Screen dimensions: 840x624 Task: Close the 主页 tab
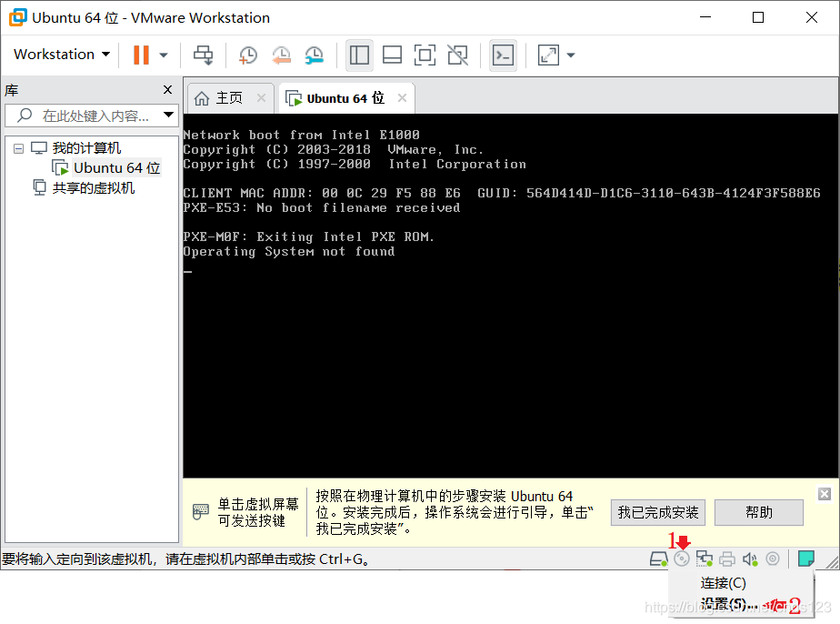point(262,97)
